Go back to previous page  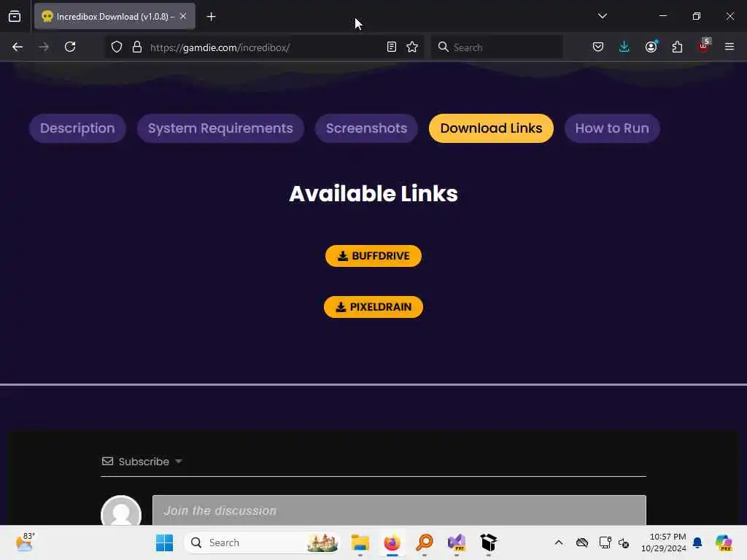click(18, 47)
